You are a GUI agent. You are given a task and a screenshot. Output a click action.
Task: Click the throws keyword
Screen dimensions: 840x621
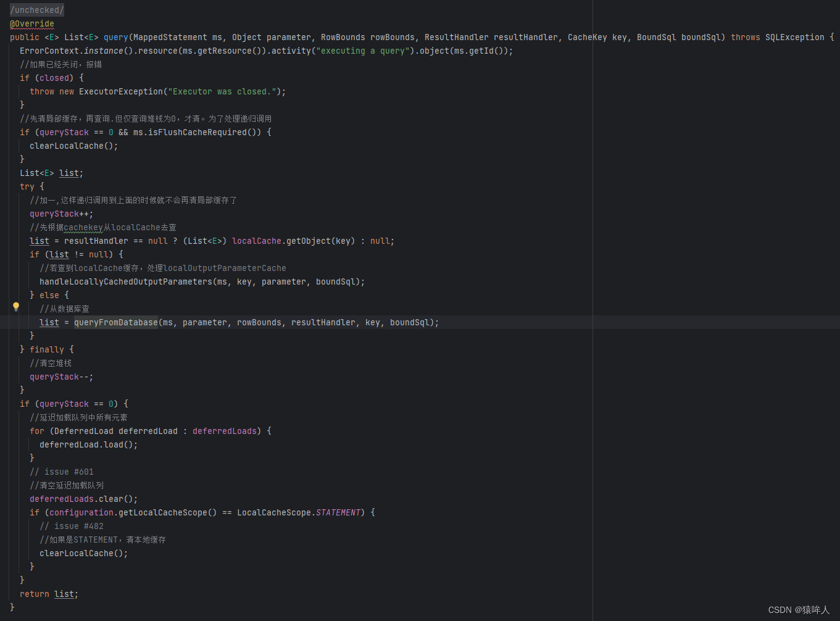746,37
